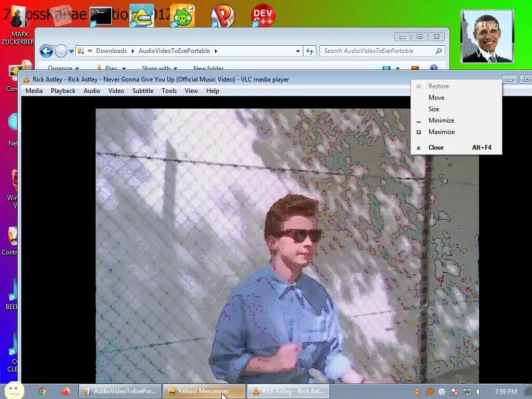Viewport: 532px width, 399px height.
Task: Click the Explorer Forward arrow button
Action: (x=61, y=51)
